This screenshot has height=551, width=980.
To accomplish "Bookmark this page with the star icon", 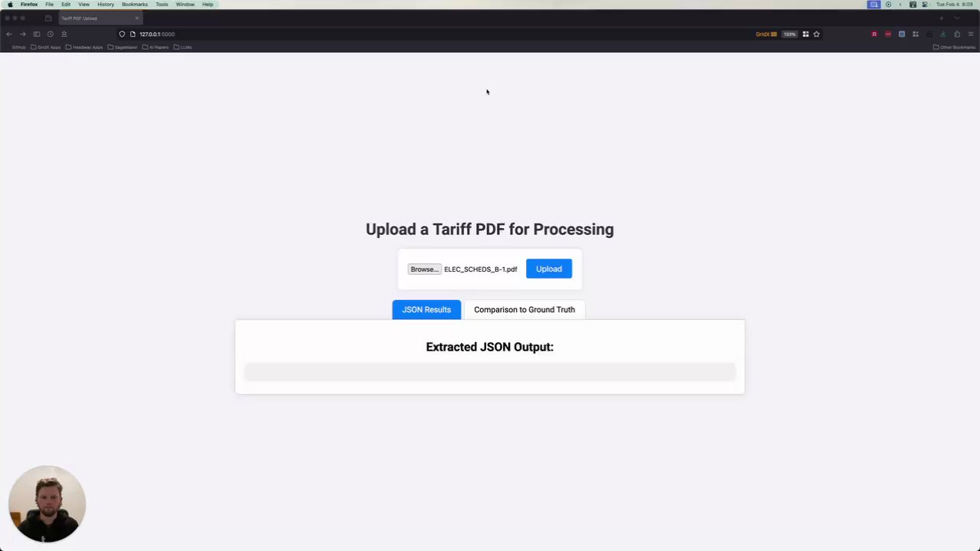I will [816, 34].
